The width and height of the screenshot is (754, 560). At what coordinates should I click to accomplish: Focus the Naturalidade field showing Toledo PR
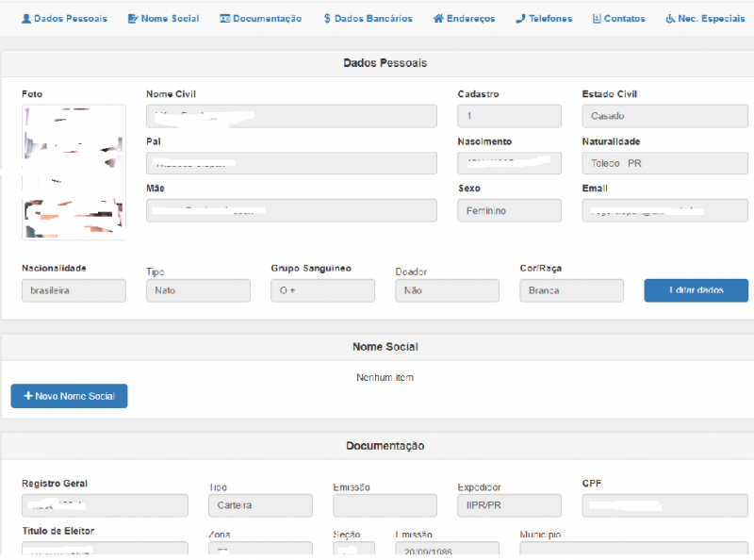[664, 163]
